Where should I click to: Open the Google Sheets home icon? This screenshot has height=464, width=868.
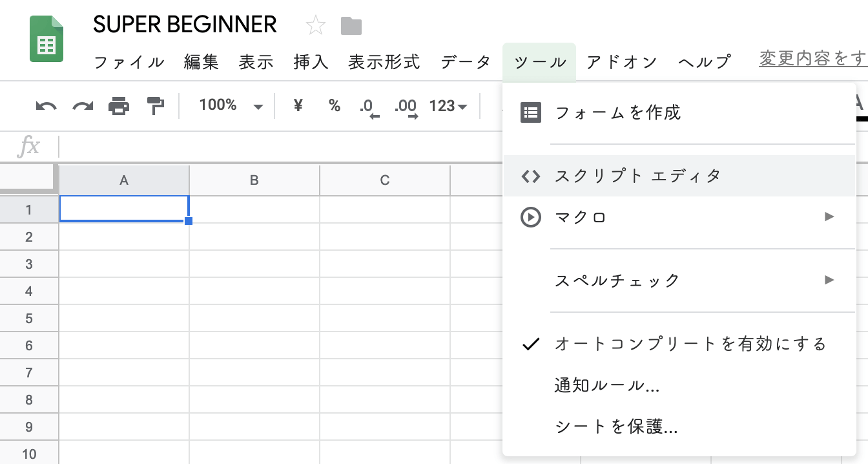tap(46, 39)
